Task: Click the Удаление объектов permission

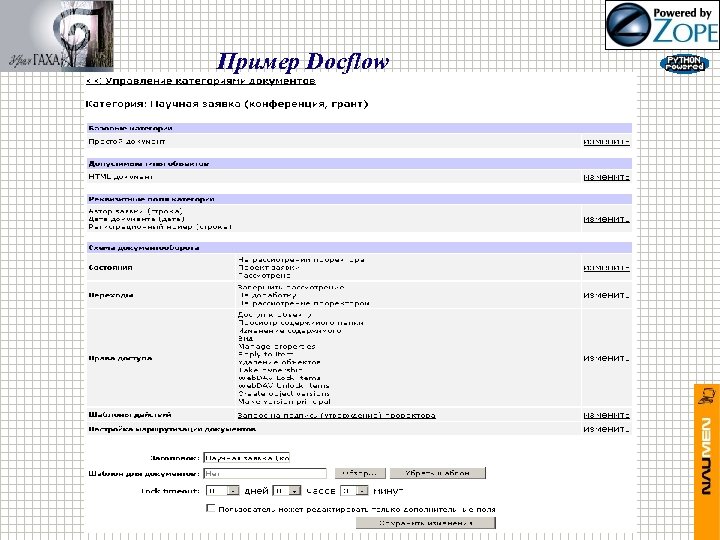Action: [279, 362]
